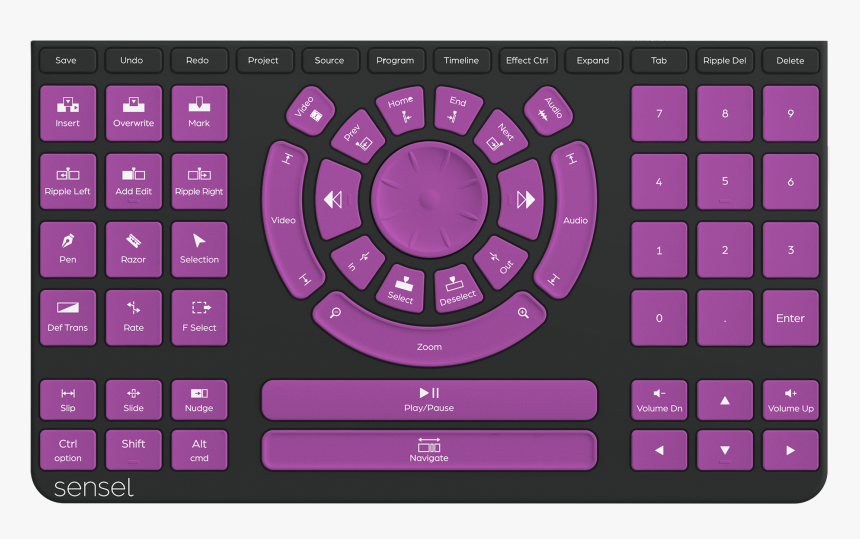Screen dimensions: 860x539
Task: Choose the Selection tool key
Action: (199, 249)
